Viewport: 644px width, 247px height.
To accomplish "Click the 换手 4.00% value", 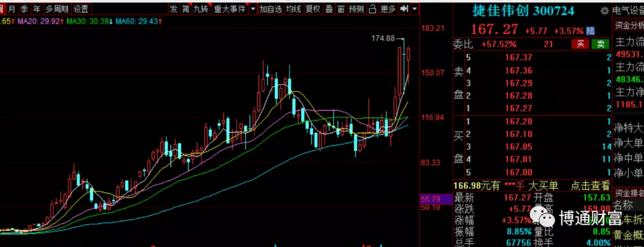I will (x=599, y=242).
